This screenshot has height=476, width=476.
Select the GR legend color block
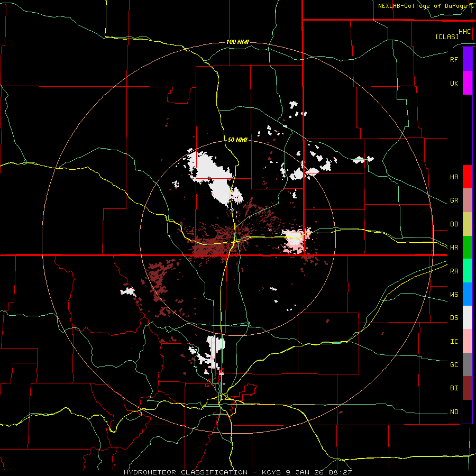point(467,200)
